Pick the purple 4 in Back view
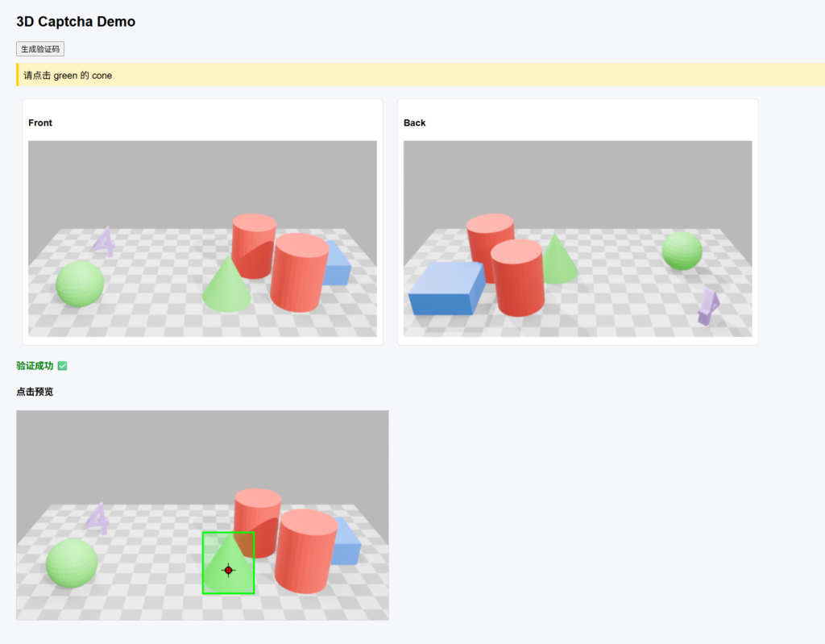825x644 pixels. tap(707, 307)
